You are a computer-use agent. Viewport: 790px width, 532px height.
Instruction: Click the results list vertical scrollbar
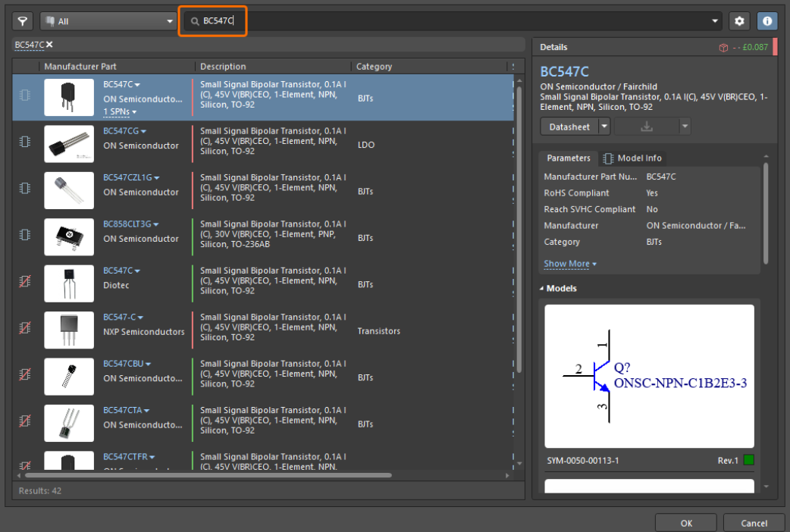[x=519, y=229]
